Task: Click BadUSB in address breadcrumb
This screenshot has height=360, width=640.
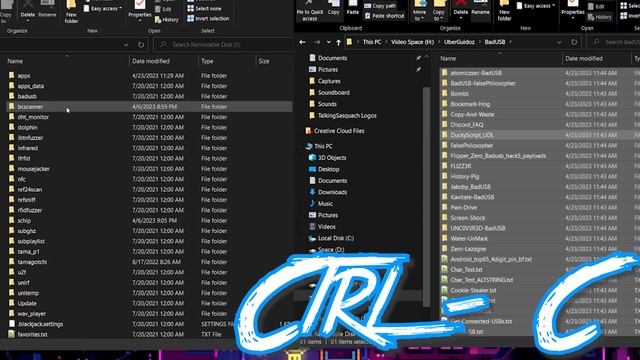Action: click(x=495, y=42)
